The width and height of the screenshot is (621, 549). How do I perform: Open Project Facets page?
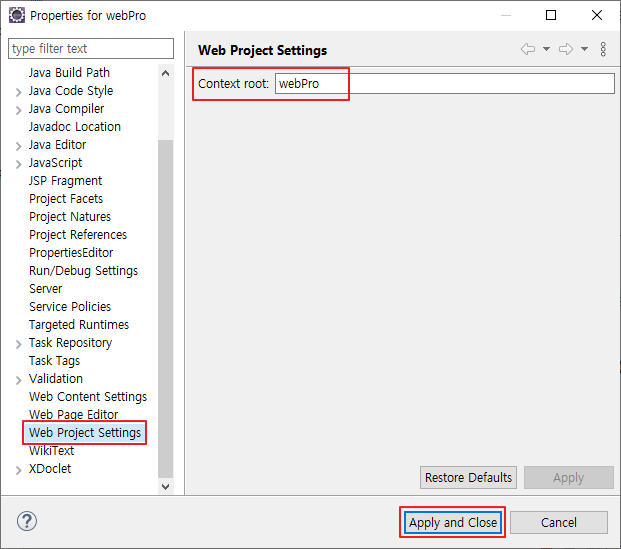point(66,199)
